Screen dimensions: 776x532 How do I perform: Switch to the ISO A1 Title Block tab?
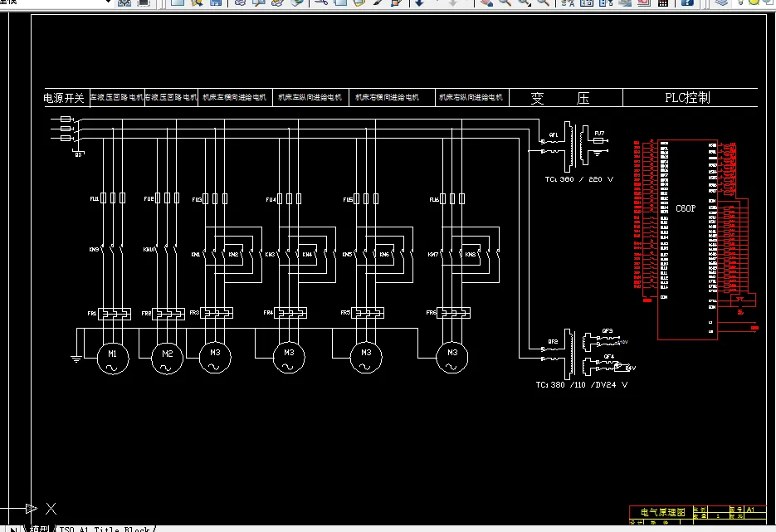pos(105,529)
